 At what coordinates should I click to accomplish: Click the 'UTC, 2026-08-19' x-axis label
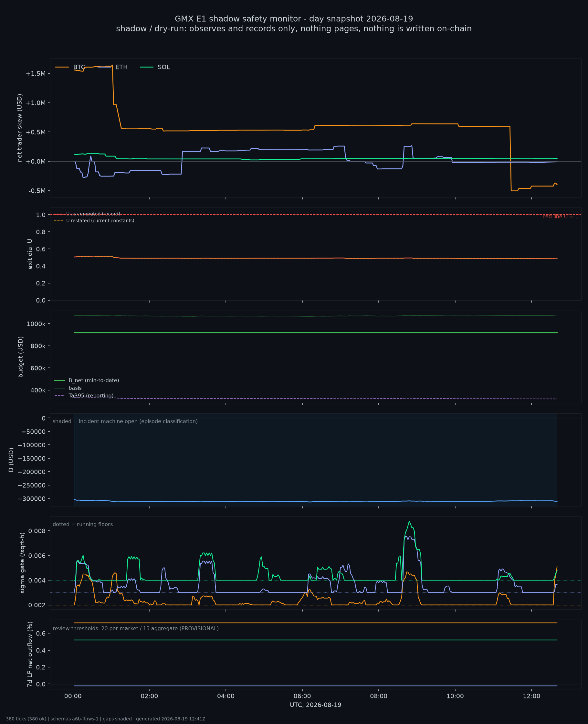(315, 705)
